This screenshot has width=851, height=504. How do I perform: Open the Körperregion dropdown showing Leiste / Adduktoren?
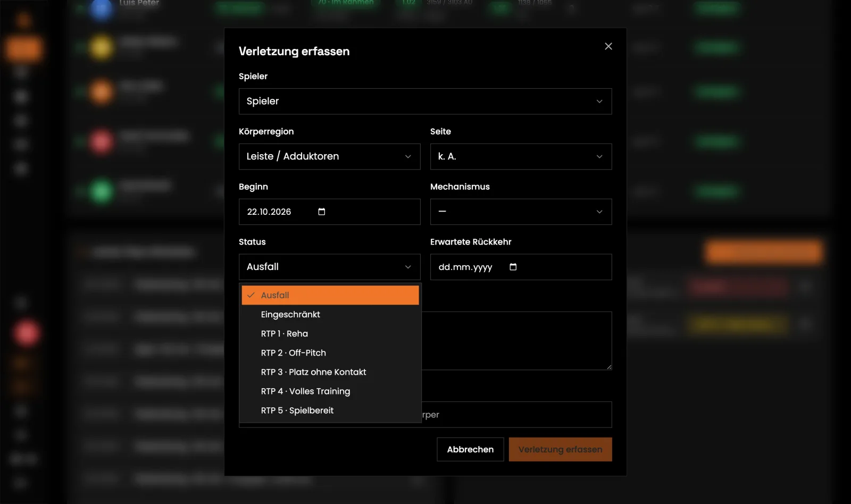(329, 156)
